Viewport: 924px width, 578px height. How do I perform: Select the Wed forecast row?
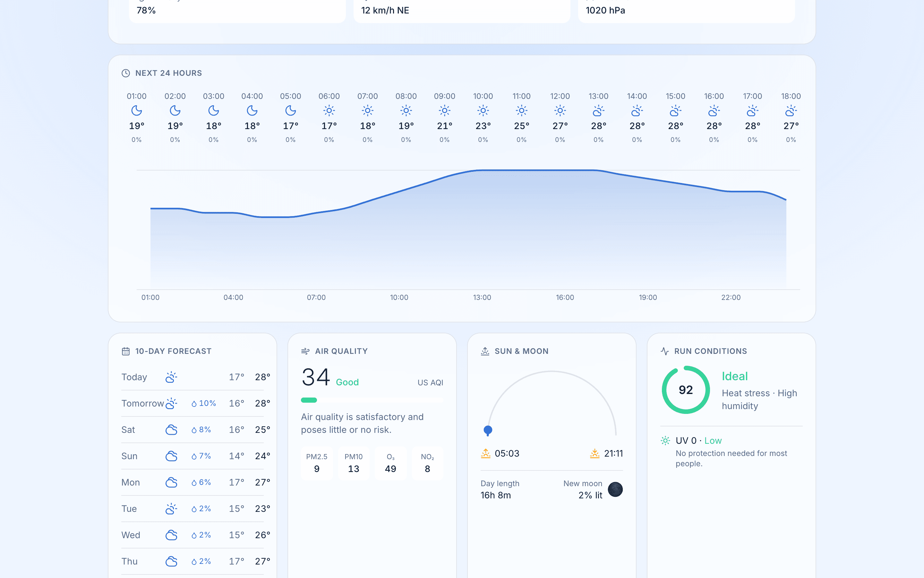point(193,535)
